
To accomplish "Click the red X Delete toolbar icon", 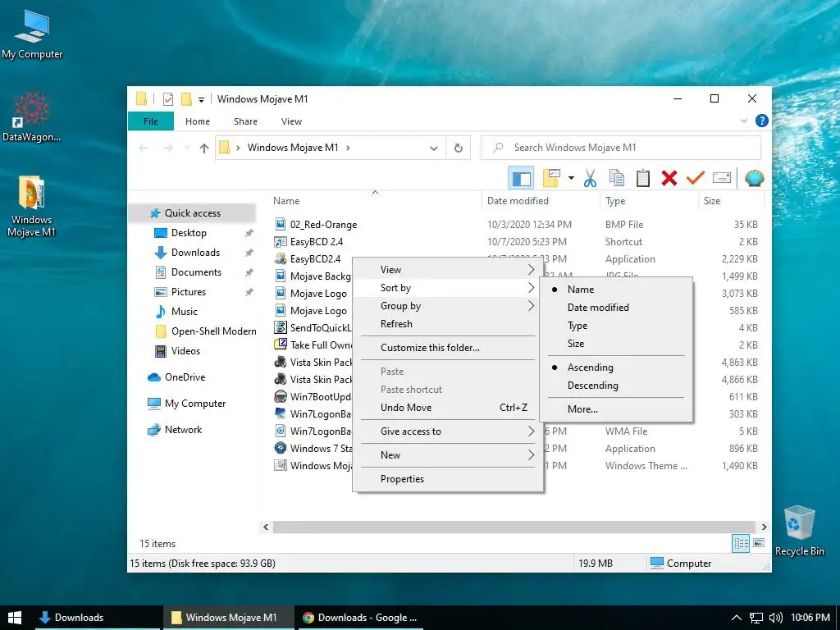I will click(x=669, y=178).
